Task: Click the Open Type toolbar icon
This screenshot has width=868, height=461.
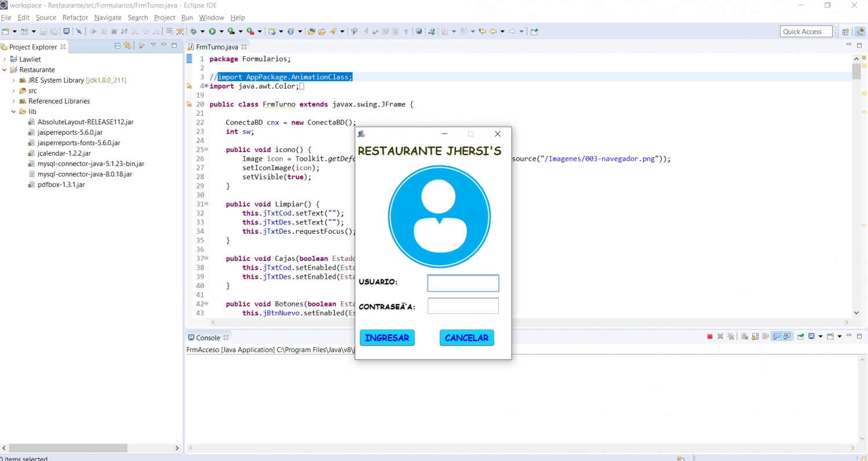Action: click(x=311, y=31)
